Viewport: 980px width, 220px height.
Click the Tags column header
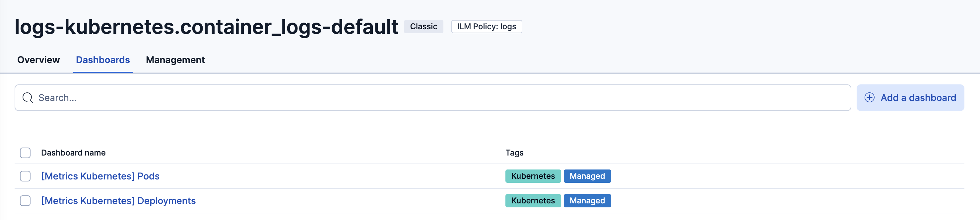514,153
